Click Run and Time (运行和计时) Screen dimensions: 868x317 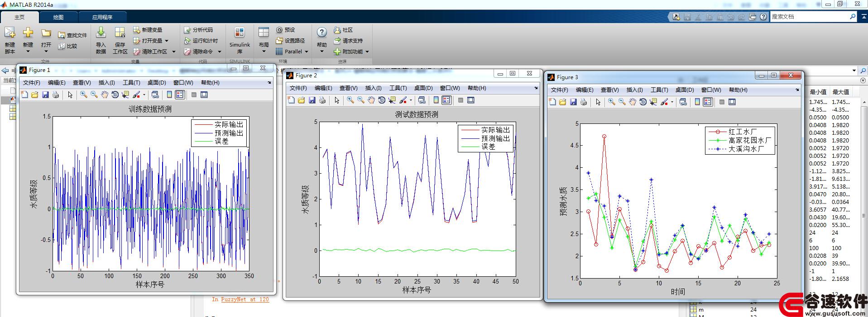click(x=201, y=41)
